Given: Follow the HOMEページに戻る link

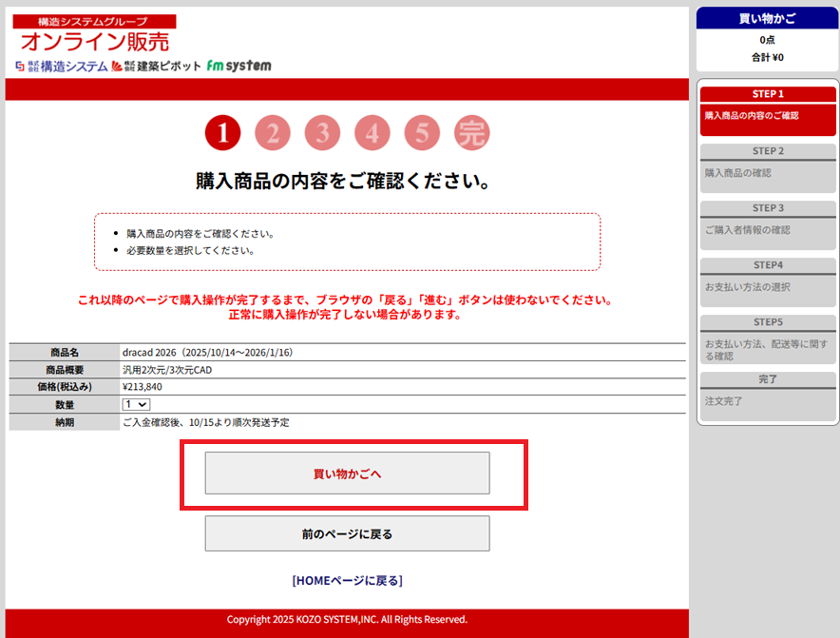Looking at the screenshot, I should 347,580.
